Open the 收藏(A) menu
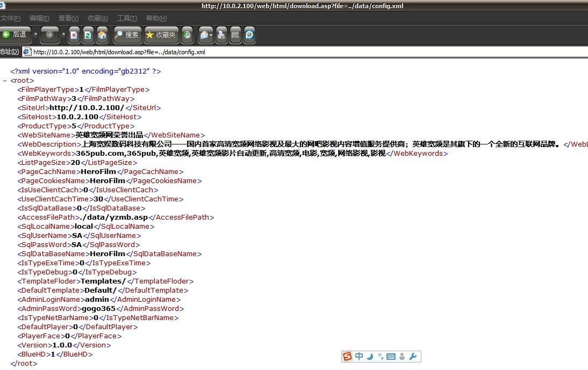This screenshot has width=588, height=370. click(97, 18)
